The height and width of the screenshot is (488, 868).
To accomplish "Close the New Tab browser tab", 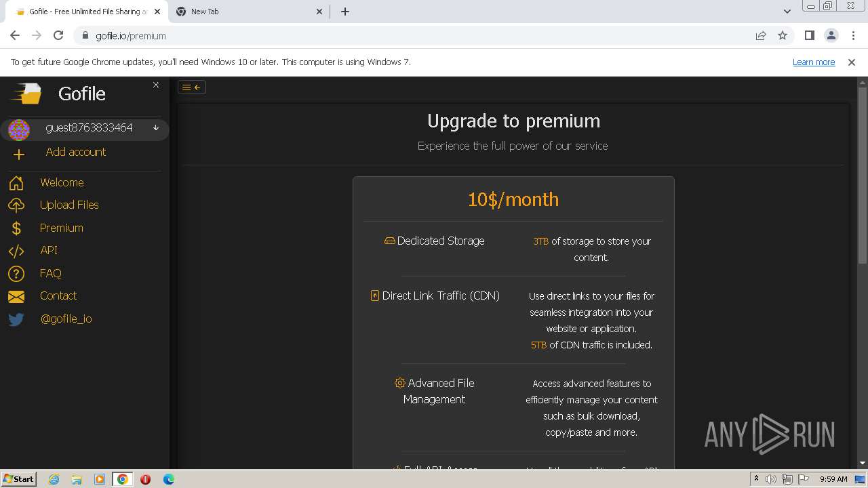I will click(319, 12).
